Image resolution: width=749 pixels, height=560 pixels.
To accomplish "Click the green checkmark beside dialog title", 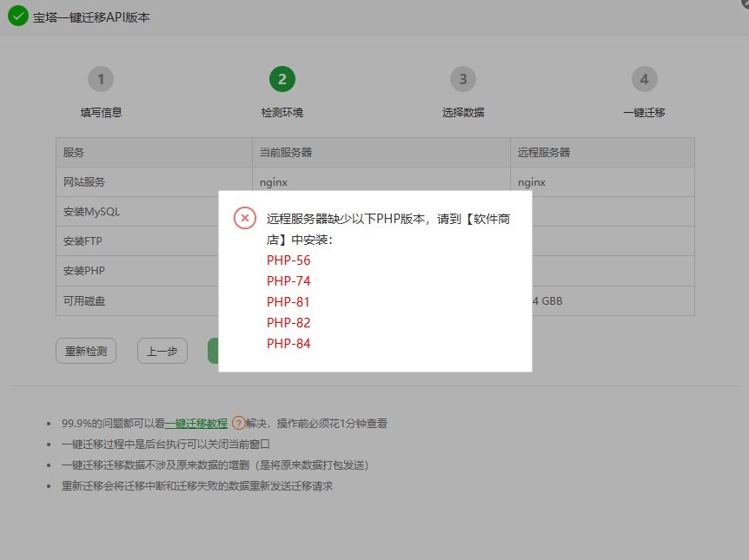I will click(17, 16).
